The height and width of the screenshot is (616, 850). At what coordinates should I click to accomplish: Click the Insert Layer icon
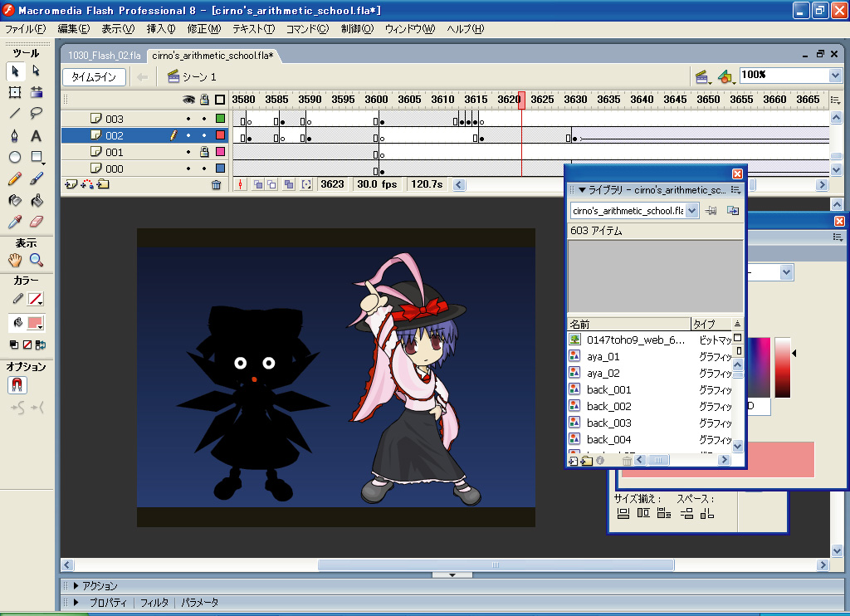pos(71,184)
